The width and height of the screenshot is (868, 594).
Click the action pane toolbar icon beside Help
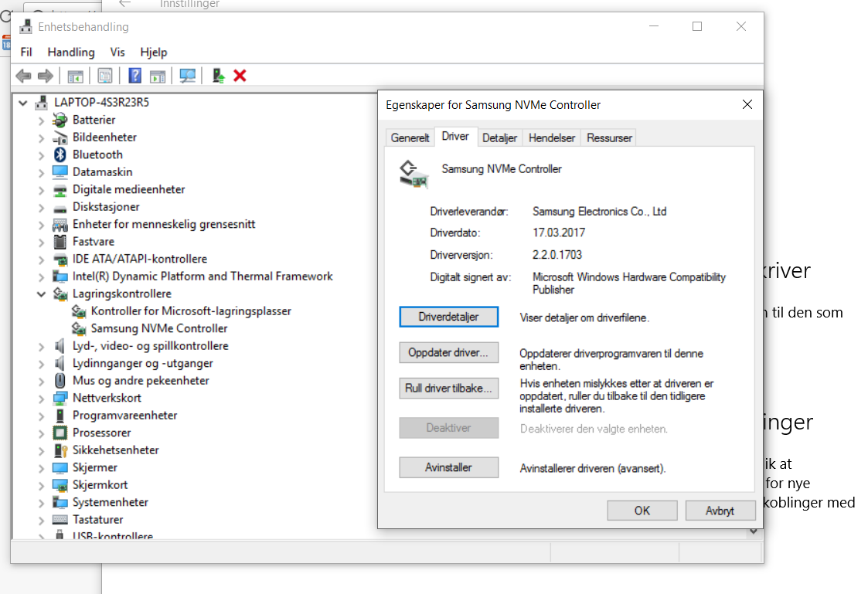pyautogui.click(x=158, y=76)
